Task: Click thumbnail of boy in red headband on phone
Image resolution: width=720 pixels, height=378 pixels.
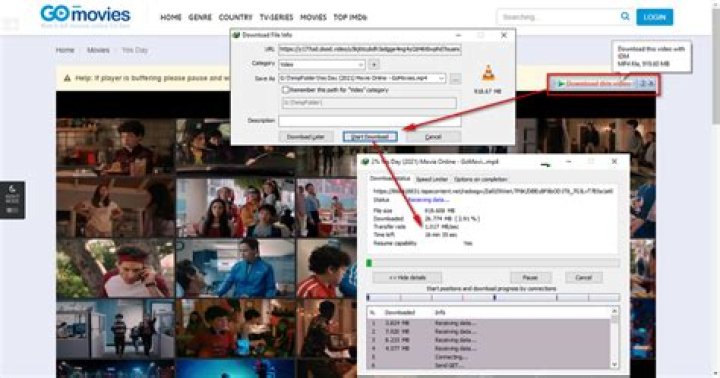Action: [115, 268]
